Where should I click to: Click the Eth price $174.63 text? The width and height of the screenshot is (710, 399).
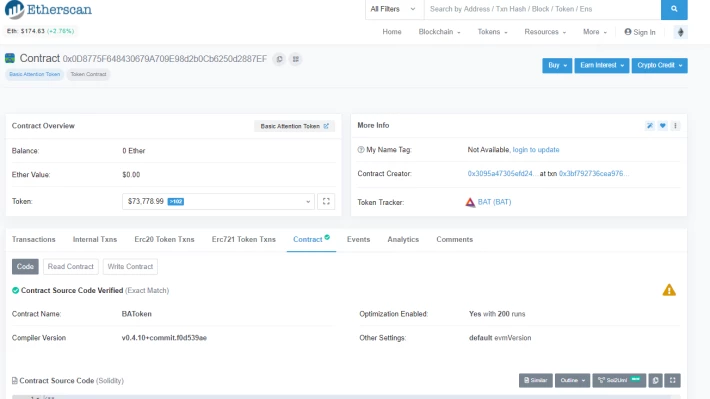pyautogui.click(x=26, y=31)
